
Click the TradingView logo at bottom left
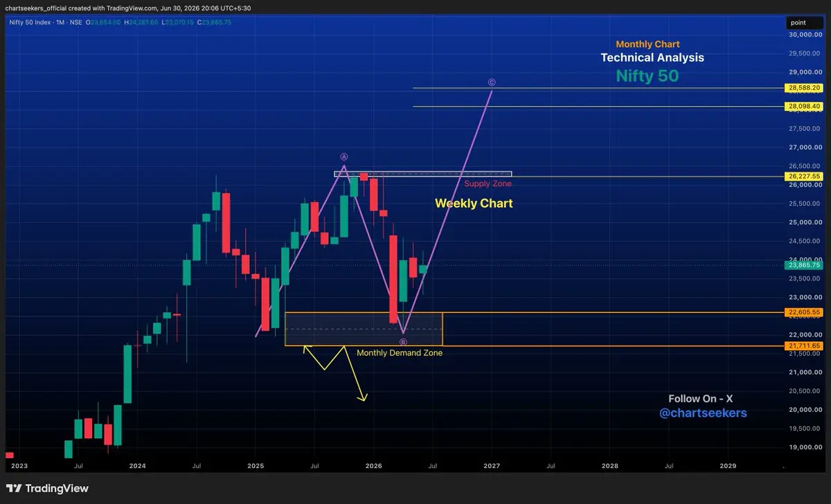click(48, 488)
